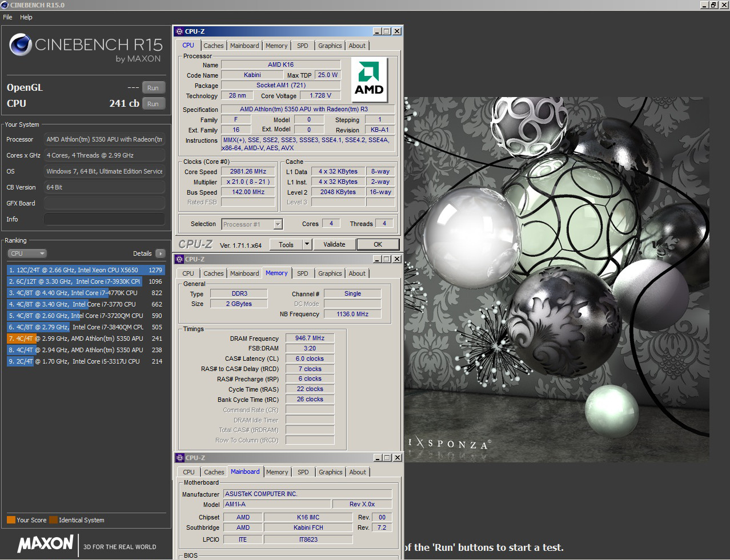Viewport: 730px width, 560px height.
Task: Close the bottom CPU-Z window
Action: click(x=398, y=458)
